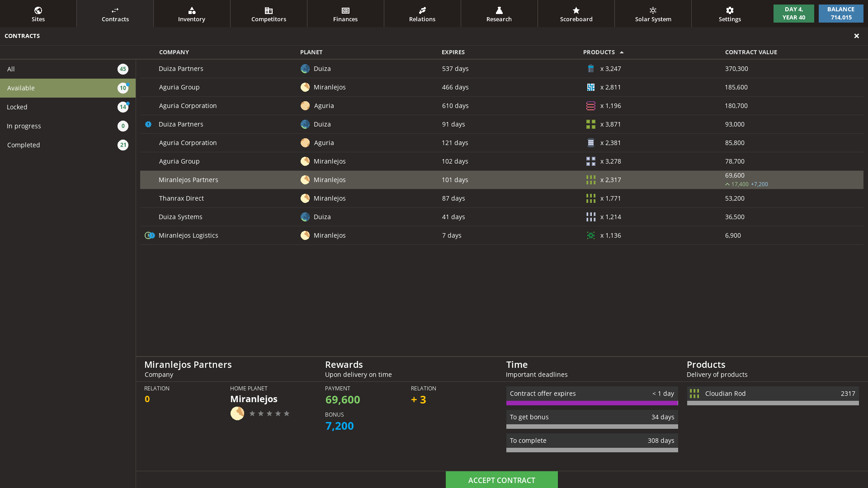Click the Cloudian Rod product icon in Products panel
The height and width of the screenshot is (488, 868).
click(694, 394)
